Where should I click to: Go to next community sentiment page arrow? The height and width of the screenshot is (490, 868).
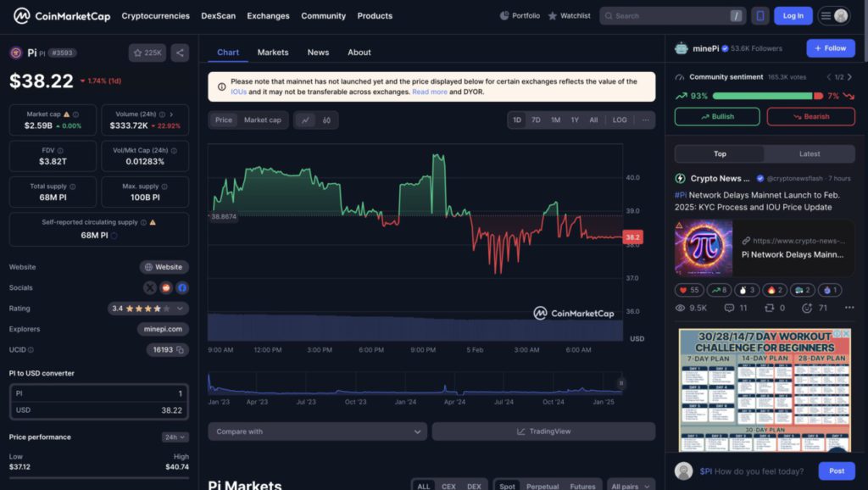click(x=849, y=77)
